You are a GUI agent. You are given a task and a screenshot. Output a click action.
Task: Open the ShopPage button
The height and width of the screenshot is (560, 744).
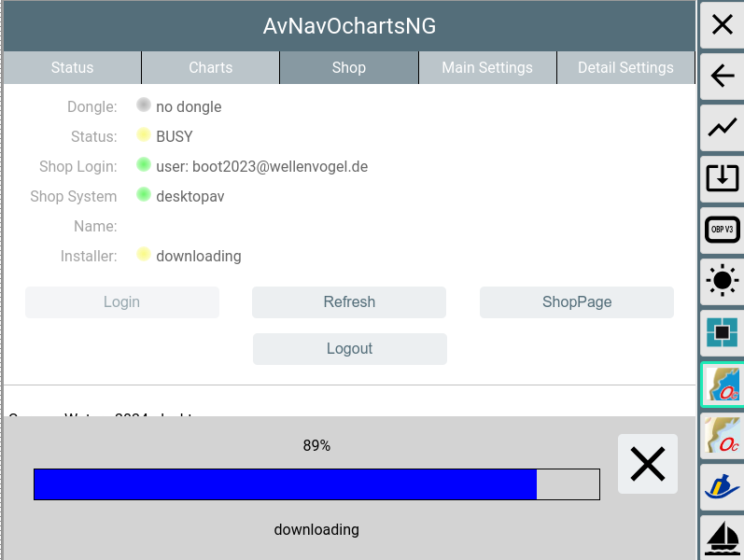577,302
